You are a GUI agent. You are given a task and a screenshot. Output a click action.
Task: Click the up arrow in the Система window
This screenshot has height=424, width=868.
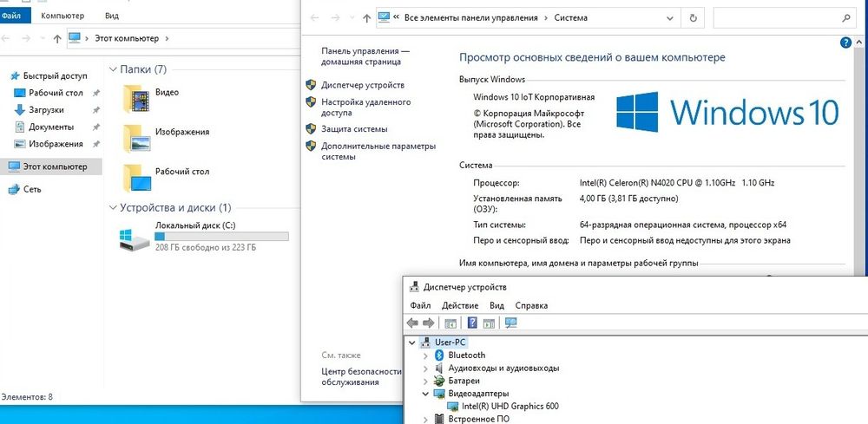[366, 17]
